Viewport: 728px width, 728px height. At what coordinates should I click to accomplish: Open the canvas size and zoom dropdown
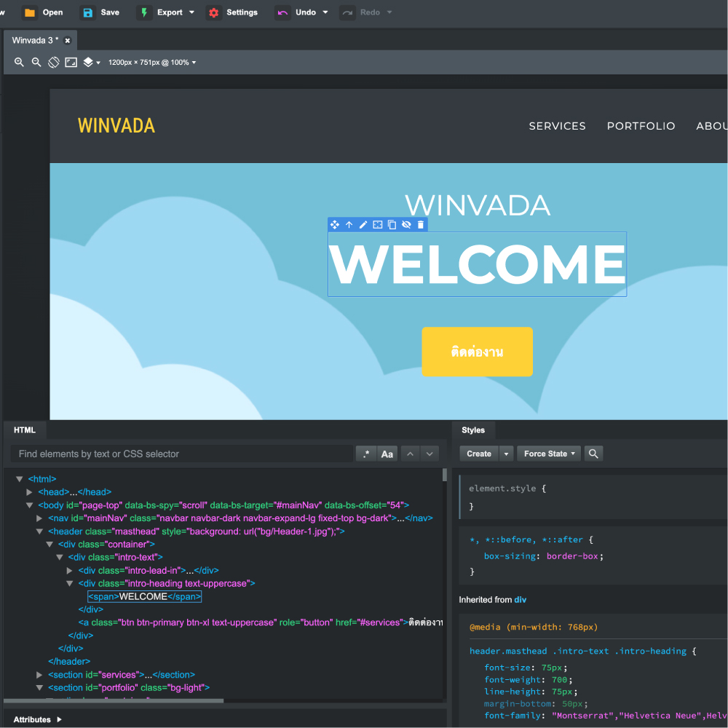(x=152, y=63)
